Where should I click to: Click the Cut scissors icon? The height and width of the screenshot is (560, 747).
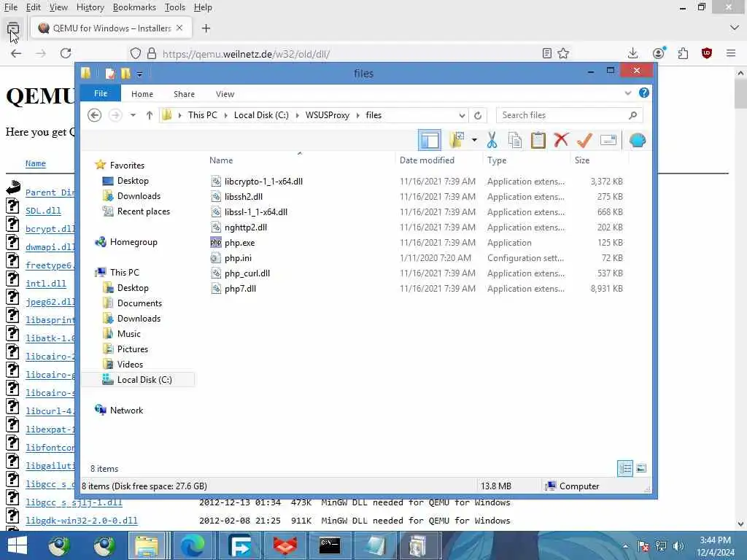pyautogui.click(x=492, y=141)
